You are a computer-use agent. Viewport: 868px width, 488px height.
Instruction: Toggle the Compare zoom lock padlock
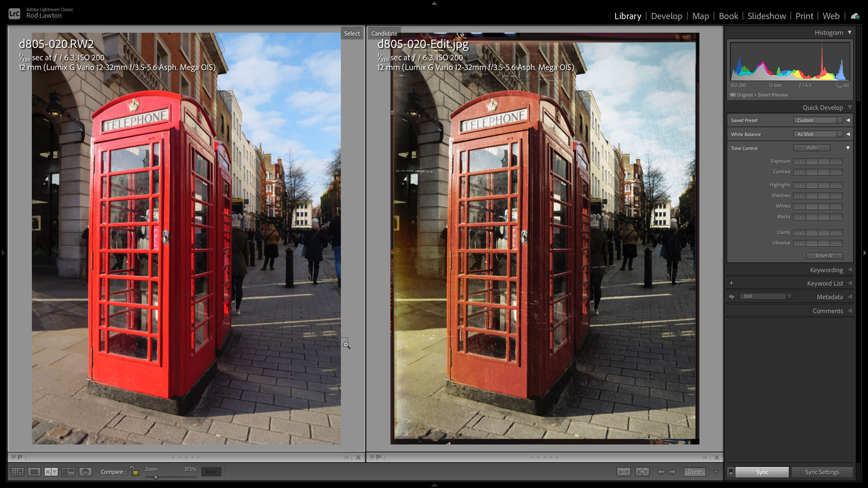pos(134,471)
